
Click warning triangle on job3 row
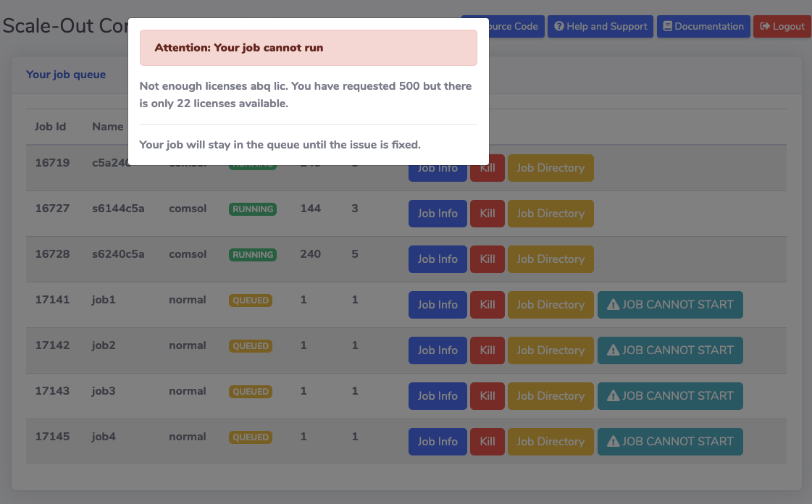pyautogui.click(x=613, y=396)
